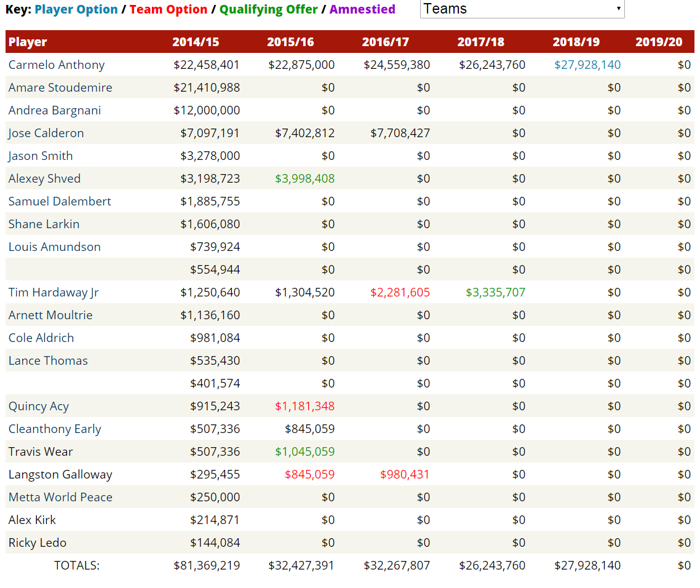700x588 pixels.
Task: Click on Quincy Acy's name
Action: (39, 407)
